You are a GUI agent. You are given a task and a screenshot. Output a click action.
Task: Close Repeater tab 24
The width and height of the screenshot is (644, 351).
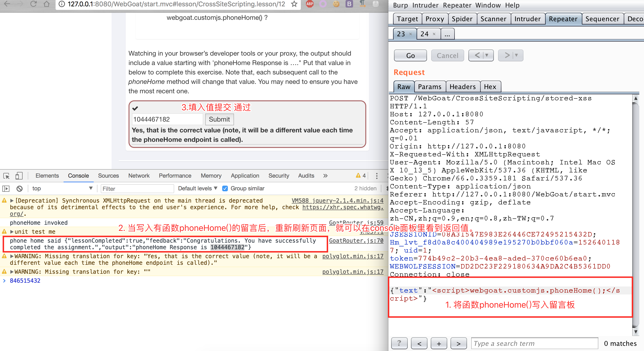[x=434, y=34]
